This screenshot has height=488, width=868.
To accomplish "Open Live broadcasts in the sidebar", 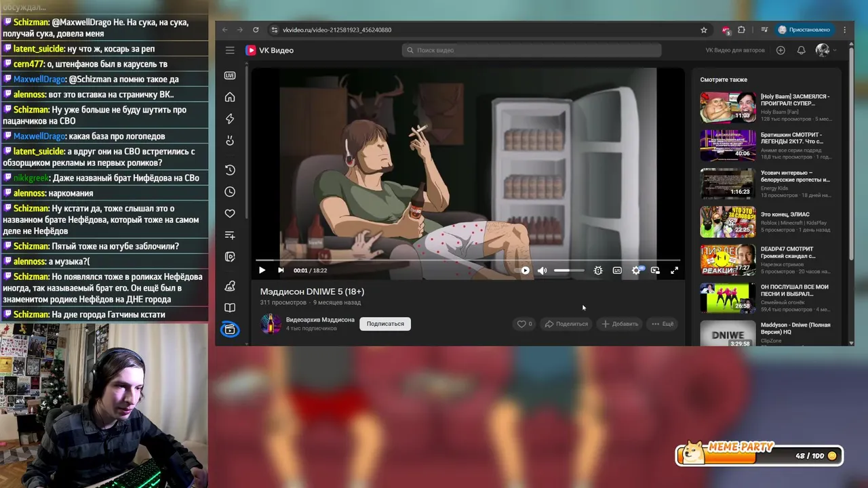I will tap(230, 76).
